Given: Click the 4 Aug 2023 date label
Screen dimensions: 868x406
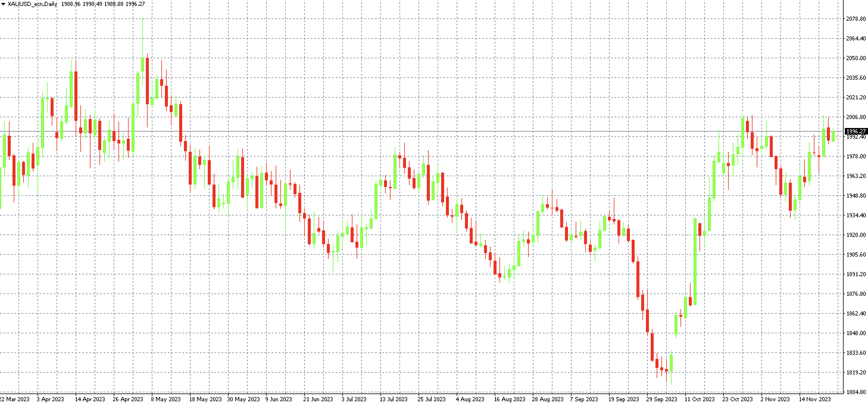Looking at the screenshot, I should (470, 399).
